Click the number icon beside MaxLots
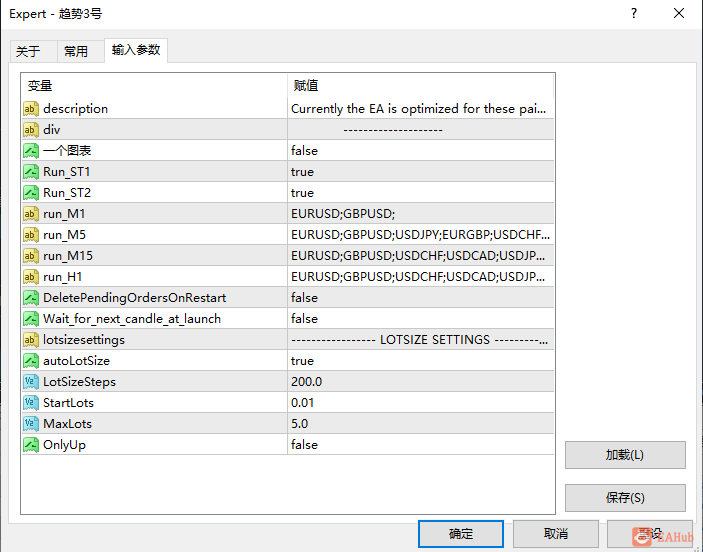The height and width of the screenshot is (552, 703). coord(31,424)
